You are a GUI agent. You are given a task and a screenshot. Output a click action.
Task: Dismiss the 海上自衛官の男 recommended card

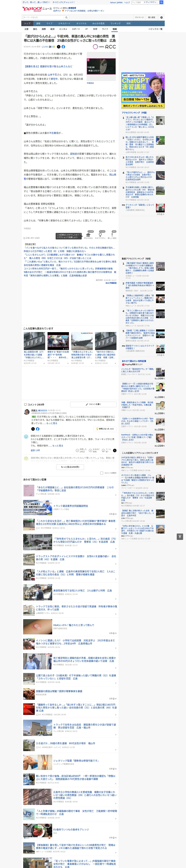click(44, 363)
